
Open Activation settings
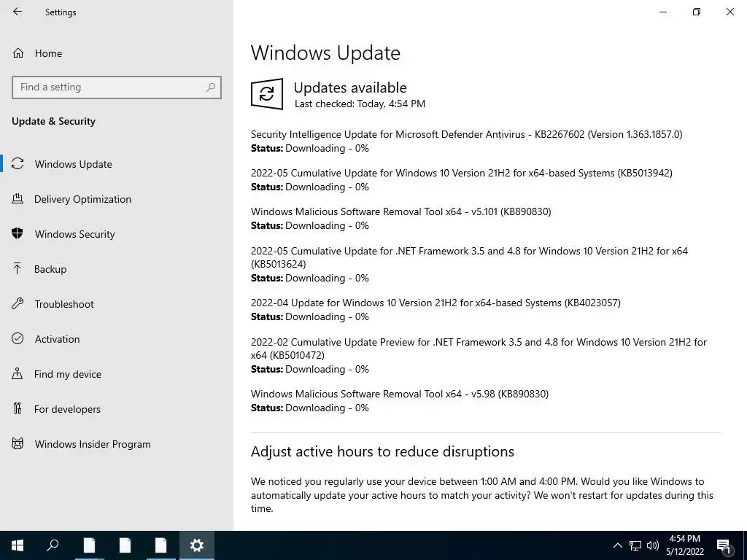pos(57,339)
